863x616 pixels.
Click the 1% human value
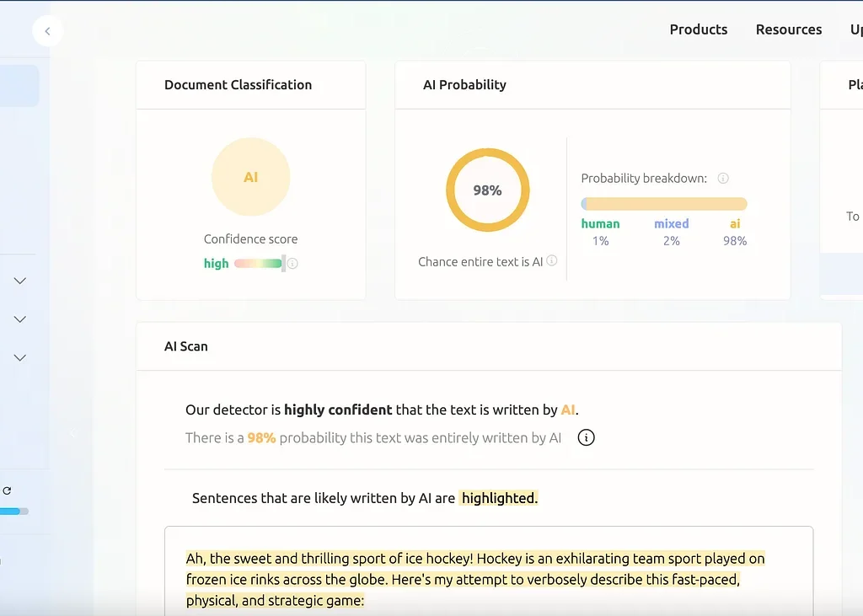pyautogui.click(x=600, y=241)
